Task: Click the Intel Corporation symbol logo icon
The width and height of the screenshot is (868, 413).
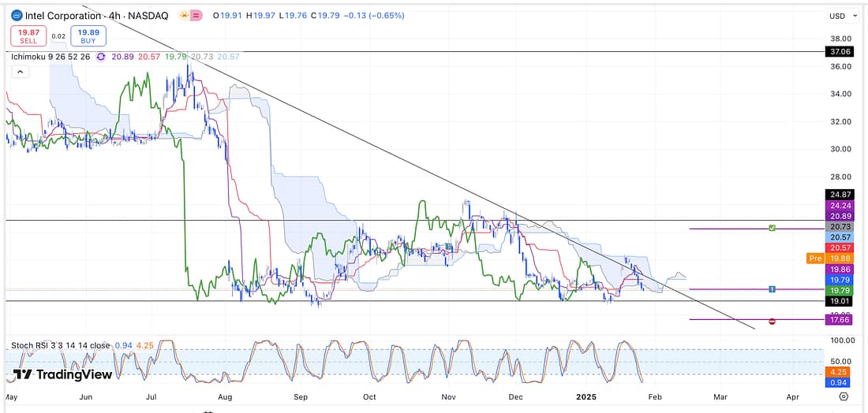Action: (x=17, y=15)
